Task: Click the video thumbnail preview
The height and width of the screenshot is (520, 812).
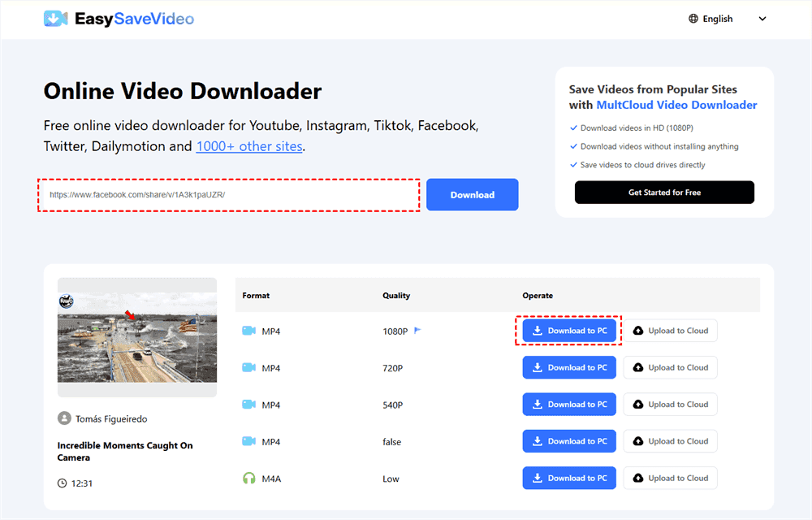Action: pos(137,337)
